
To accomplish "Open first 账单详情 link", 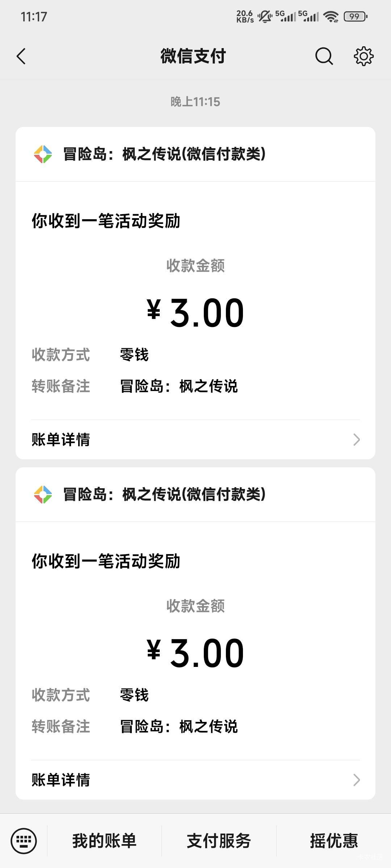I will [x=61, y=440].
